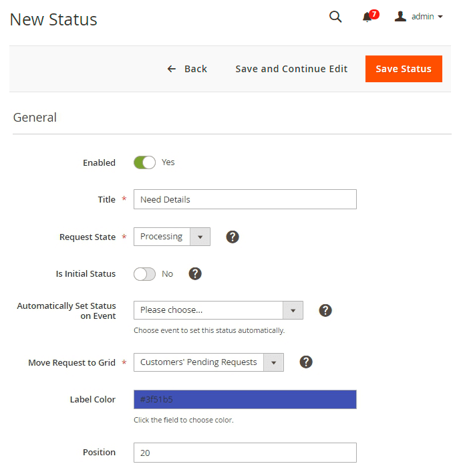This screenshot has width=457, height=476.
Task: Open help tooltip for Automatically Set Status
Action: [325, 310]
